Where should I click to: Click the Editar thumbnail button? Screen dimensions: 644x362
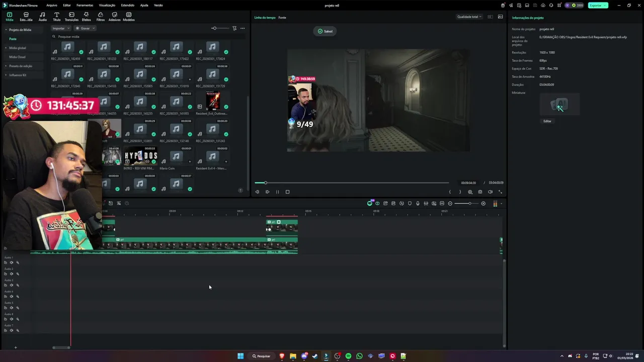pyautogui.click(x=547, y=121)
